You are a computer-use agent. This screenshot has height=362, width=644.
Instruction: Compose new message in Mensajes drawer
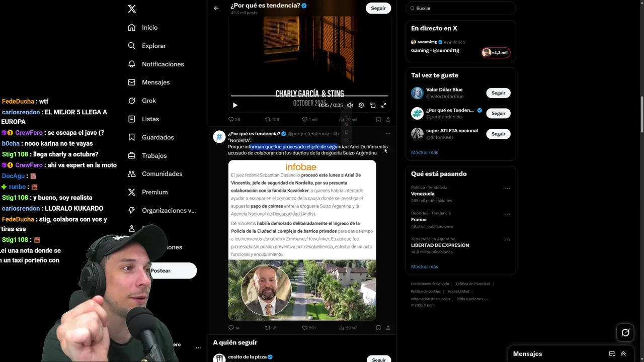pos(612,354)
